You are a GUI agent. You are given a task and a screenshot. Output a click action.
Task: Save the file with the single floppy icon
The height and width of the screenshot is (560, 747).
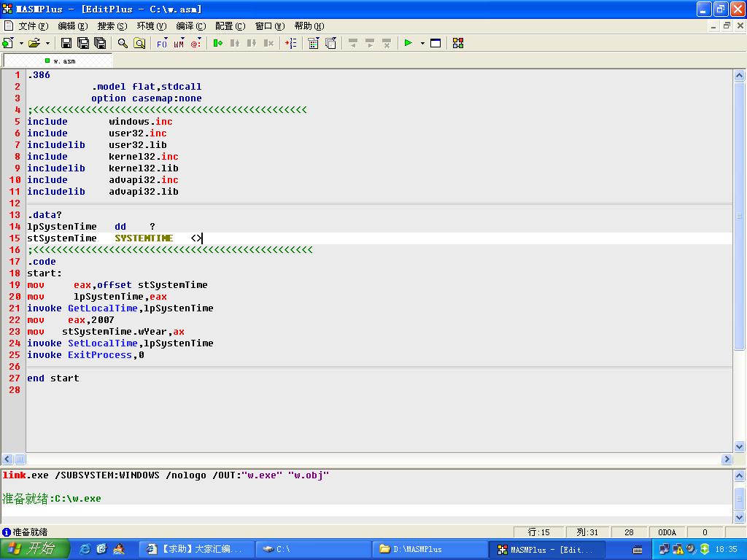pos(66,43)
